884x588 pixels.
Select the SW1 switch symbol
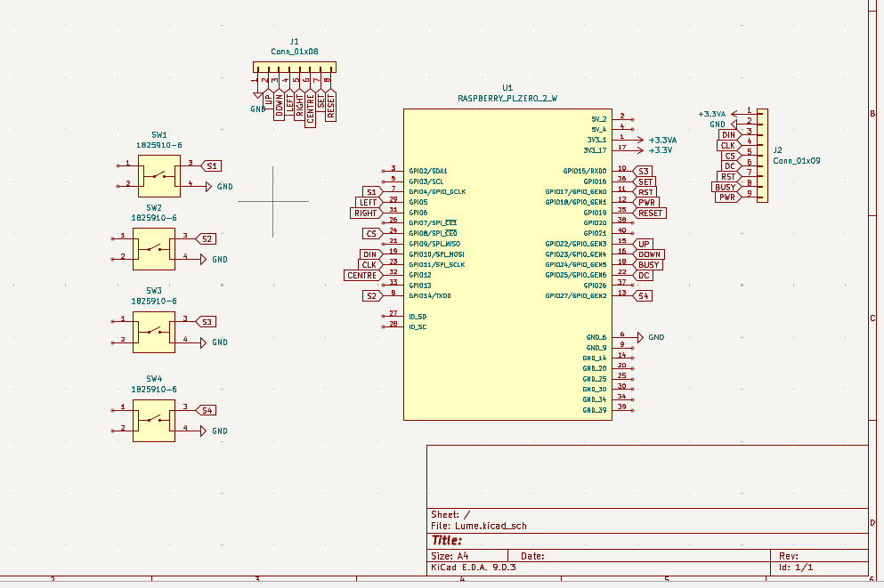point(158,173)
